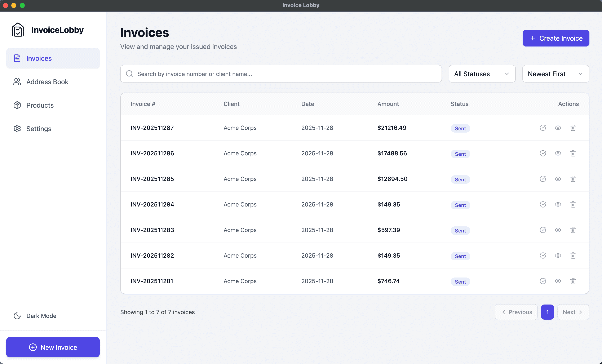
Task: Delete invoice INV-202511281 using the trash icon
Action: [573, 281]
